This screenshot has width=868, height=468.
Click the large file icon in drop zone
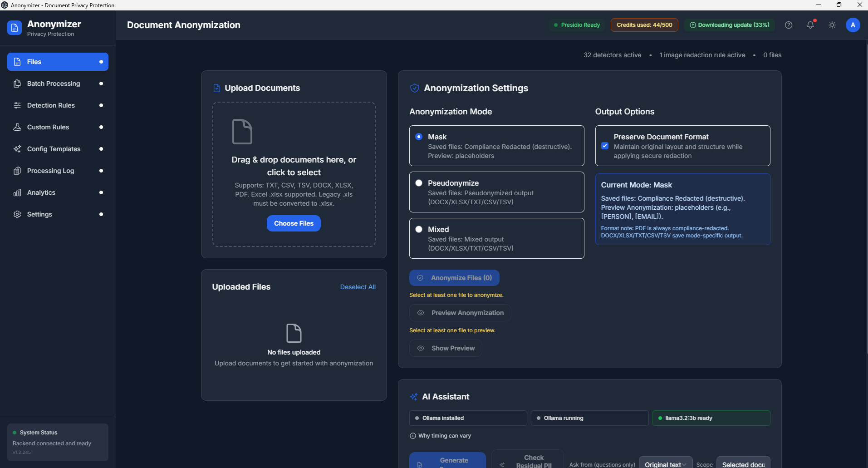pyautogui.click(x=242, y=132)
